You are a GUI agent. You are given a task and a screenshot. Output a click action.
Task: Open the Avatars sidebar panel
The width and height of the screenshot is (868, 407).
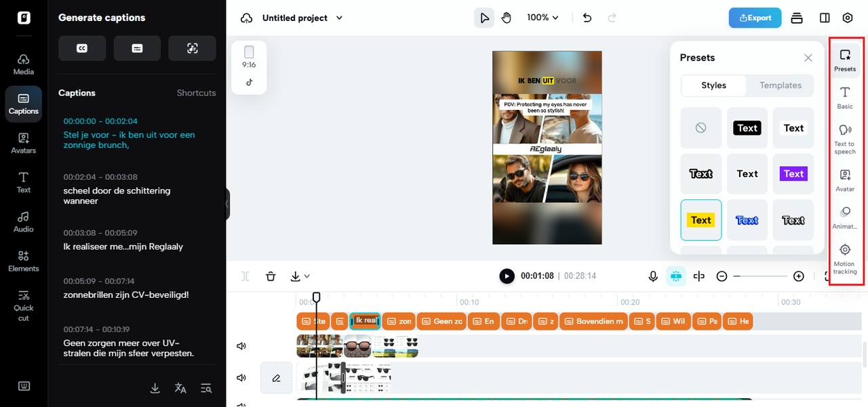pyautogui.click(x=24, y=143)
